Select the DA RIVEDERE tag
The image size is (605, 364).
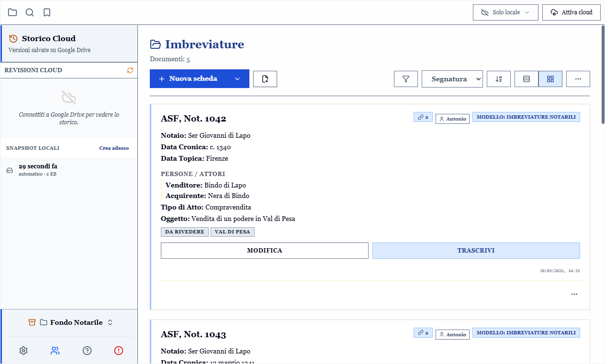click(x=185, y=232)
